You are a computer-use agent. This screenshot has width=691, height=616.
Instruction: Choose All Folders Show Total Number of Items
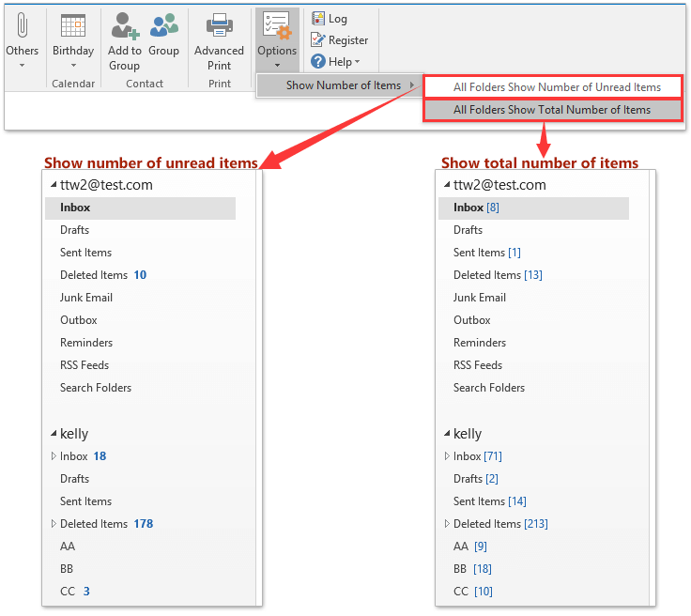coord(552,110)
